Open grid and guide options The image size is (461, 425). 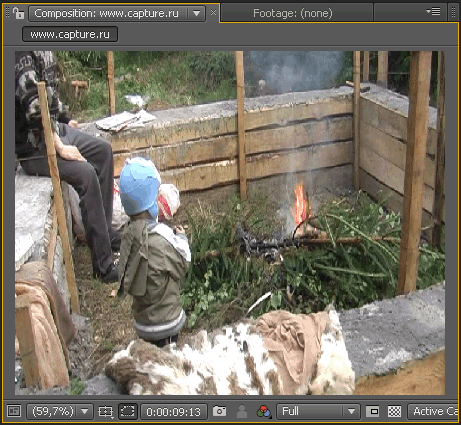click(106, 412)
